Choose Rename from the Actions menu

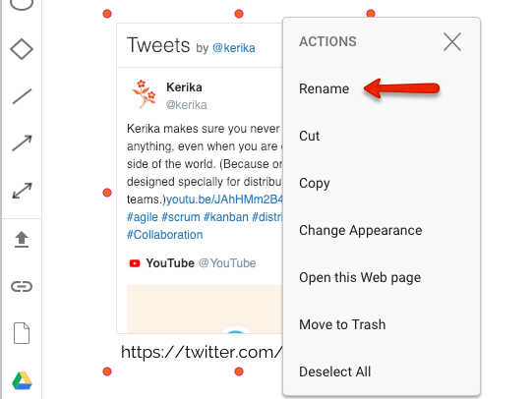coord(324,88)
